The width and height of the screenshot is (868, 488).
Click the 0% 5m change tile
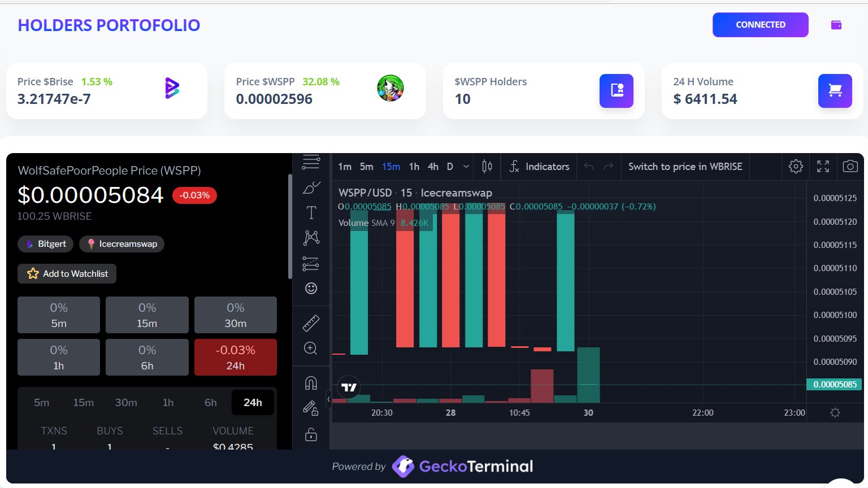[x=59, y=315]
